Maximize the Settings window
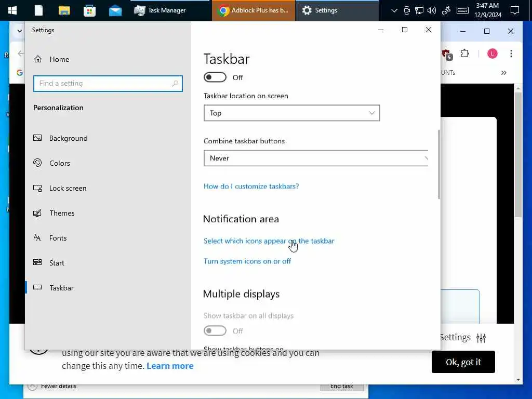532x399 pixels. [404, 30]
